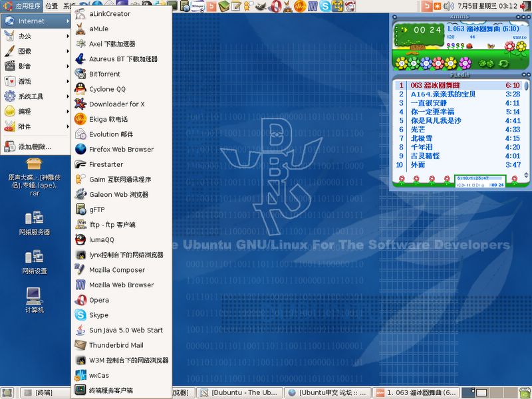Launch lumaQQ
The width and height of the screenshot is (532, 399).
coord(122,239)
